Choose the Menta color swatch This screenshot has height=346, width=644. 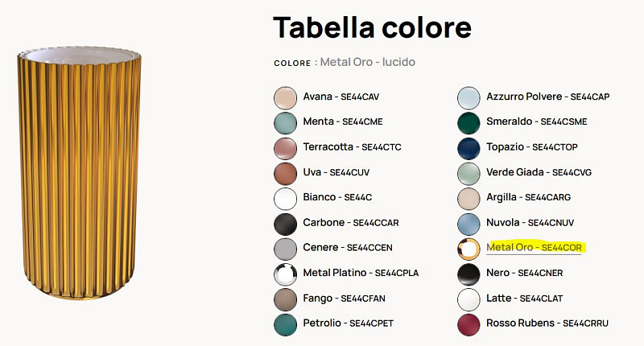click(286, 122)
